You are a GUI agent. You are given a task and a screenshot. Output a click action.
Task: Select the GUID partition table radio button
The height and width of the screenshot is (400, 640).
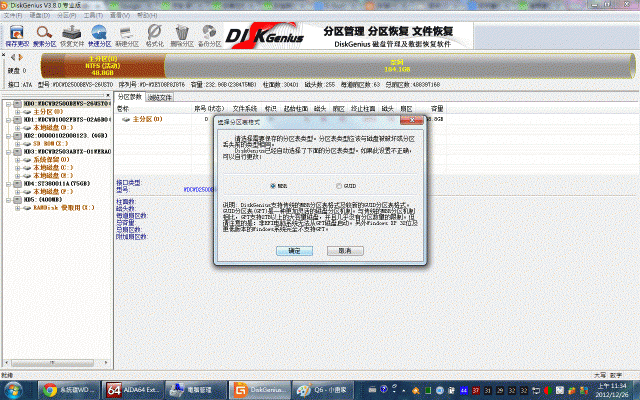coord(338,186)
